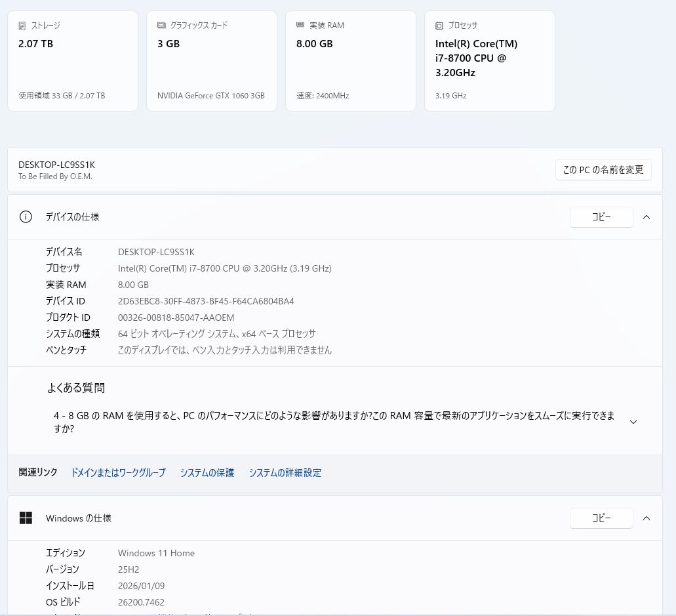This screenshot has height=616, width=676.
Task: Open the システムの保護 link
Action: click(207, 473)
